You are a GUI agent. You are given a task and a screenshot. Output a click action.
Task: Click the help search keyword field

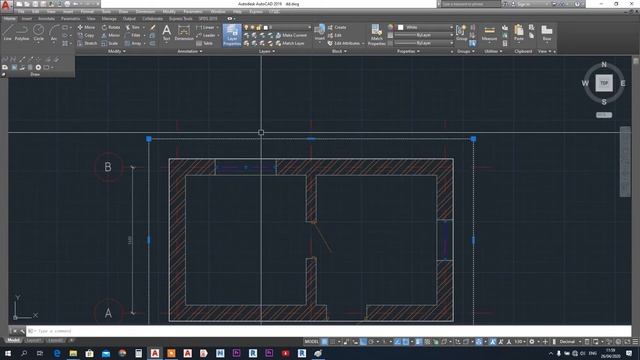click(471, 4)
